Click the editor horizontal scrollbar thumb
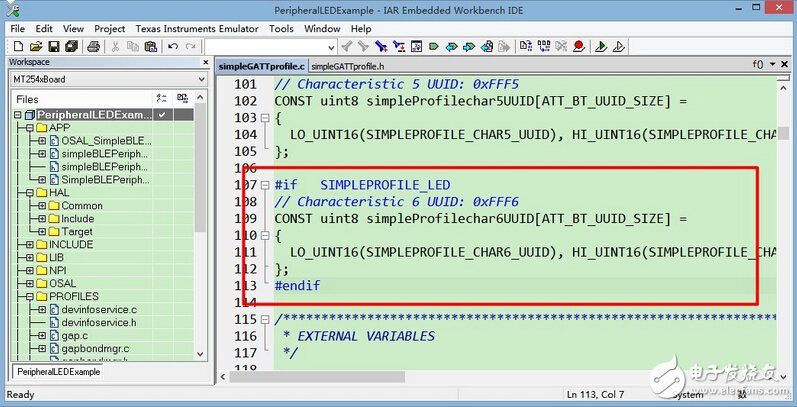Viewport: 797px width, 407px height. (x=317, y=377)
